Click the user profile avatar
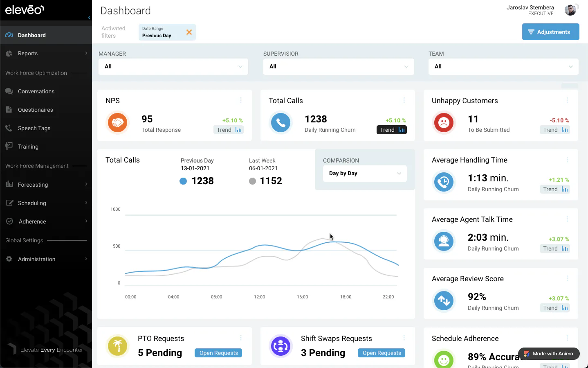 point(571,10)
